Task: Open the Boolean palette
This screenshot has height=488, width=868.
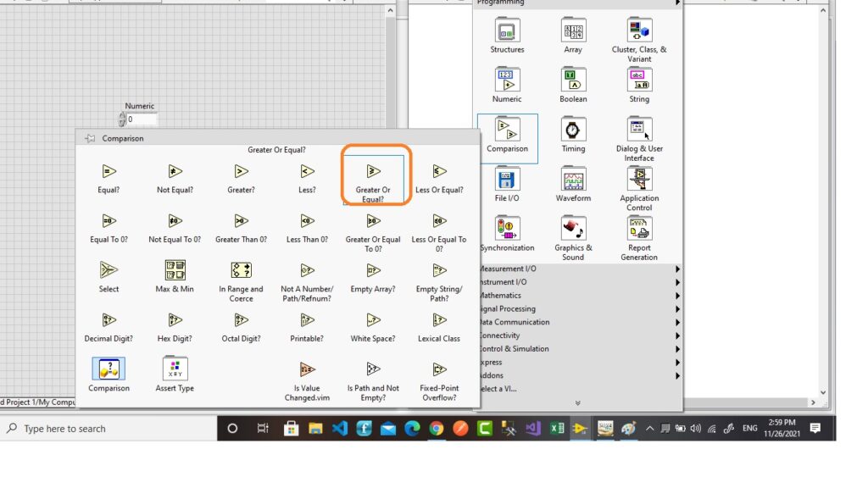Action: pos(572,80)
